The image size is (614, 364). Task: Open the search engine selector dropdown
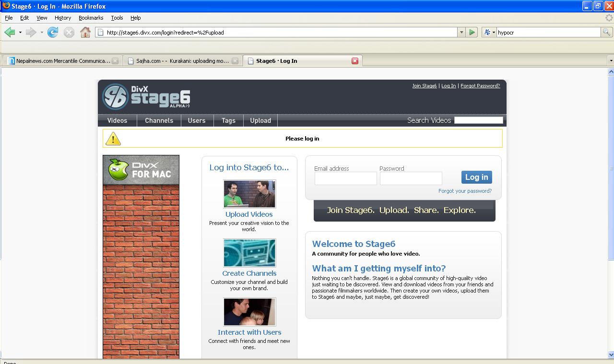tap(489, 32)
